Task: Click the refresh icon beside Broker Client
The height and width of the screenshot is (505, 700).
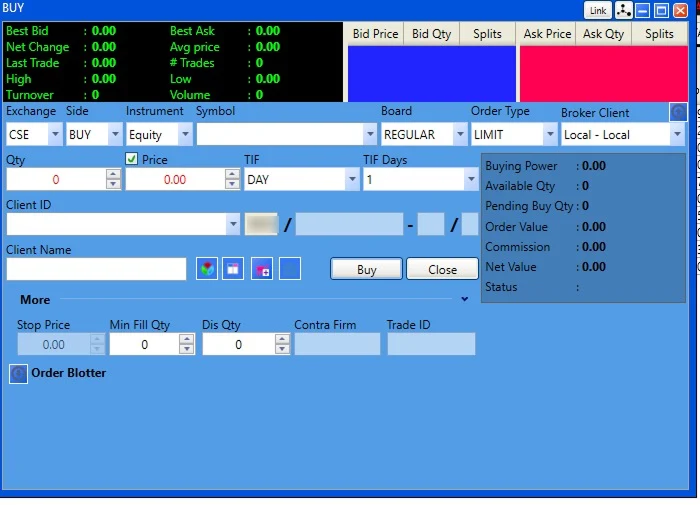Action: tap(678, 112)
